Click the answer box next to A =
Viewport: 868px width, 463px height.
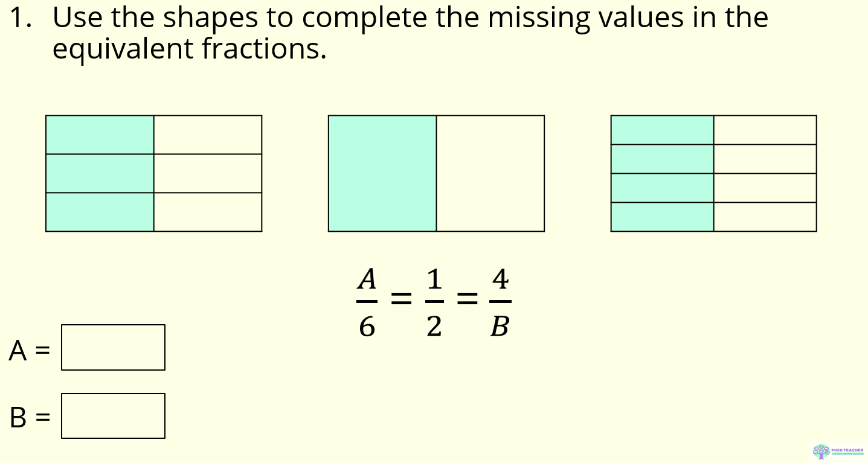tap(113, 347)
